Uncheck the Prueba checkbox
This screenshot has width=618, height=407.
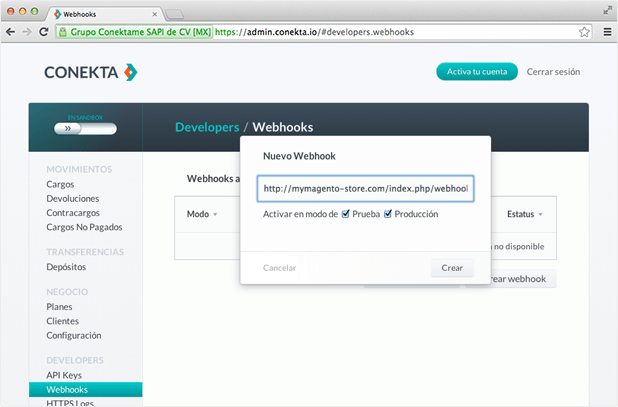point(346,214)
